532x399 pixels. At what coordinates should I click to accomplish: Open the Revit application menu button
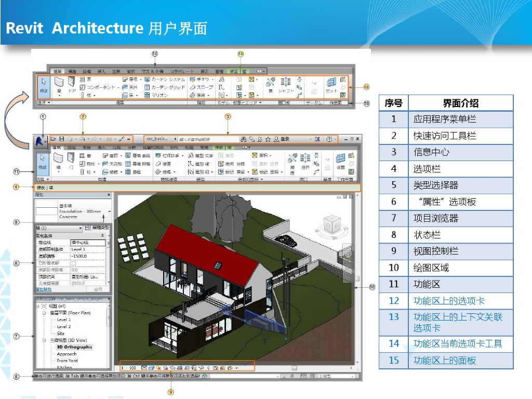41,141
